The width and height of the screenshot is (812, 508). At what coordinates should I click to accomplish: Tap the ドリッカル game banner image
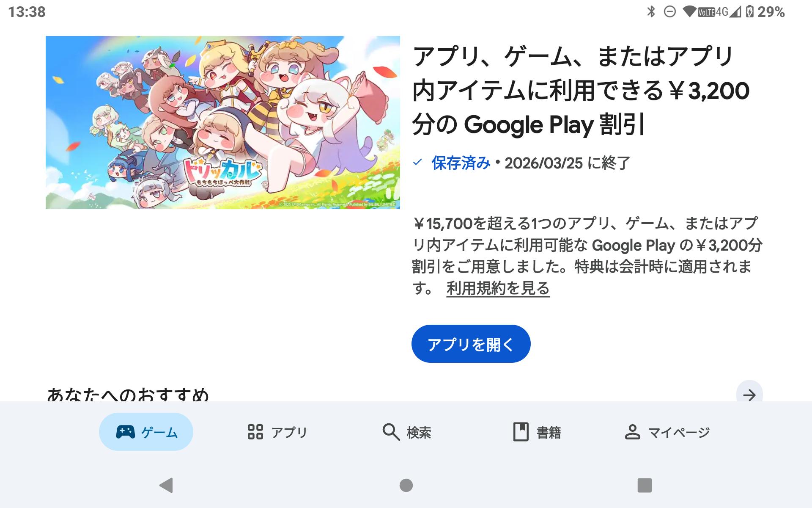(x=223, y=122)
